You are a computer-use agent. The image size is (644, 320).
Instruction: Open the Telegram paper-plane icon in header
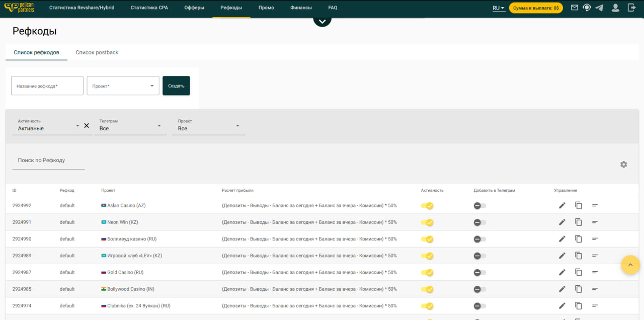pos(599,8)
